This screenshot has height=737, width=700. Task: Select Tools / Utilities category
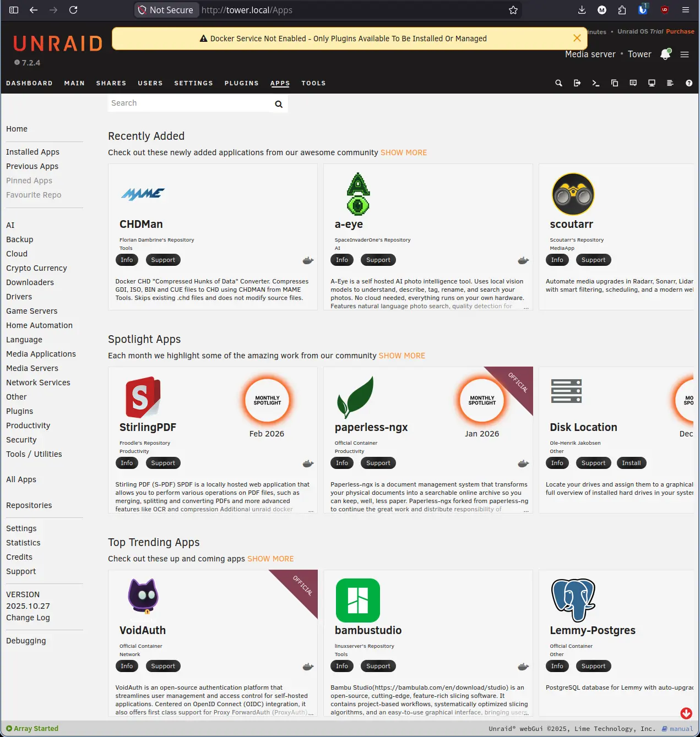[x=34, y=454]
